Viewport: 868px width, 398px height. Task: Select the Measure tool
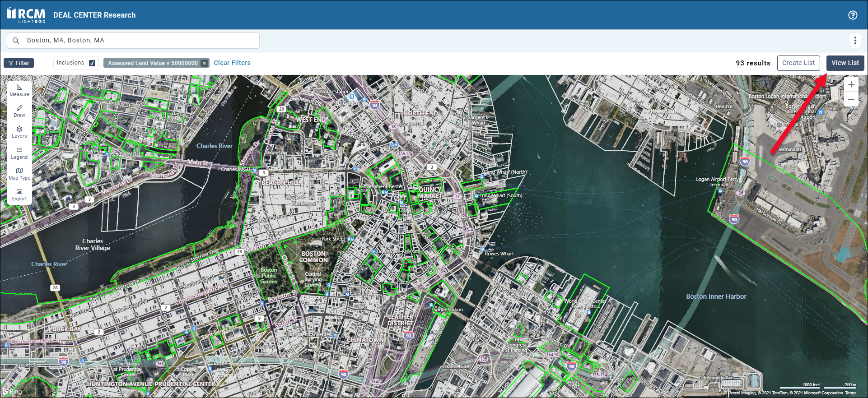click(19, 90)
